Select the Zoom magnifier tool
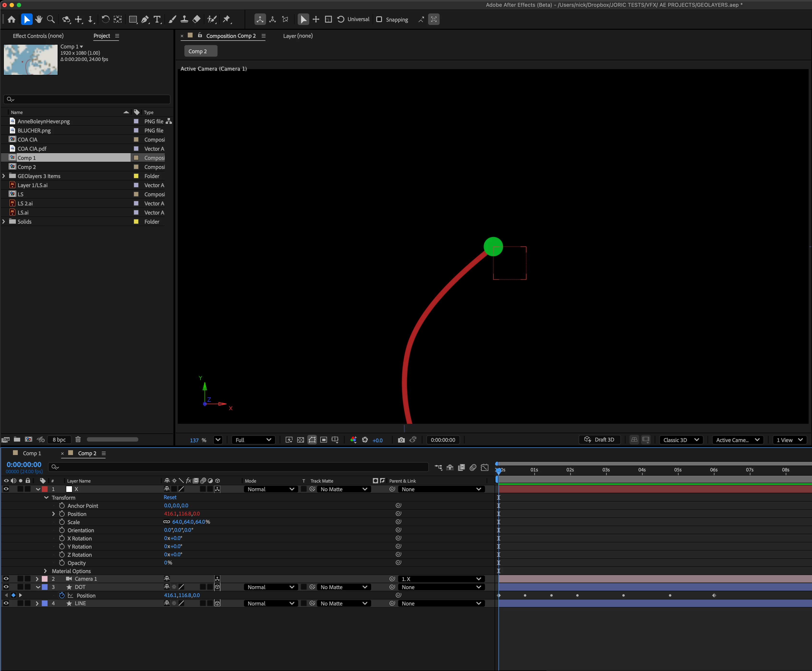 tap(51, 19)
